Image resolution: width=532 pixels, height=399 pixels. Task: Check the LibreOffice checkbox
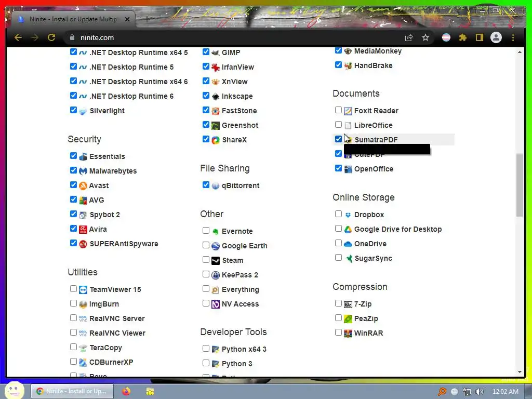[338, 125]
